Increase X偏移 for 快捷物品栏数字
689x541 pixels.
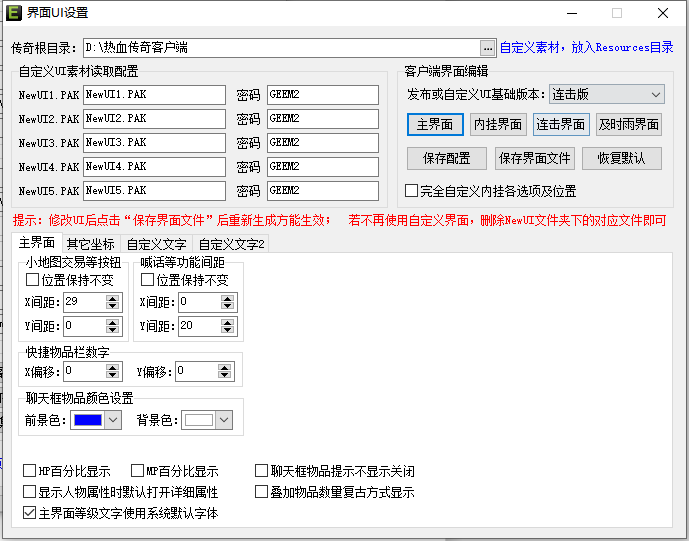[x=112, y=368]
